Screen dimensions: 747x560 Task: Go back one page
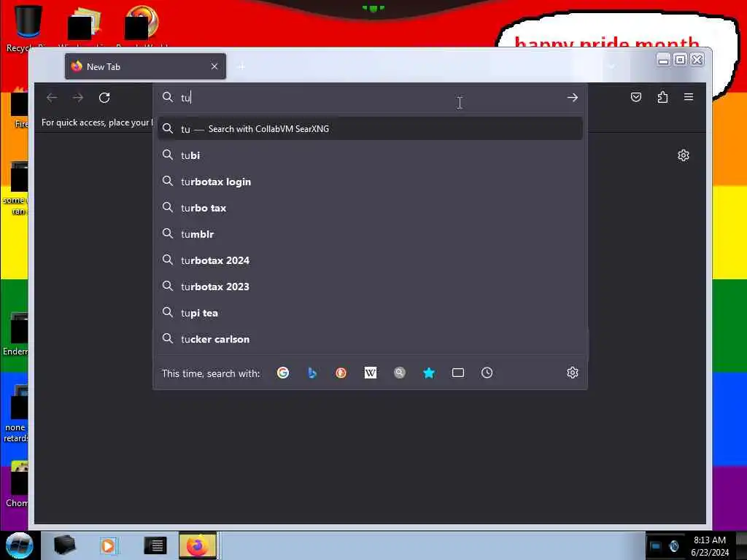click(52, 98)
